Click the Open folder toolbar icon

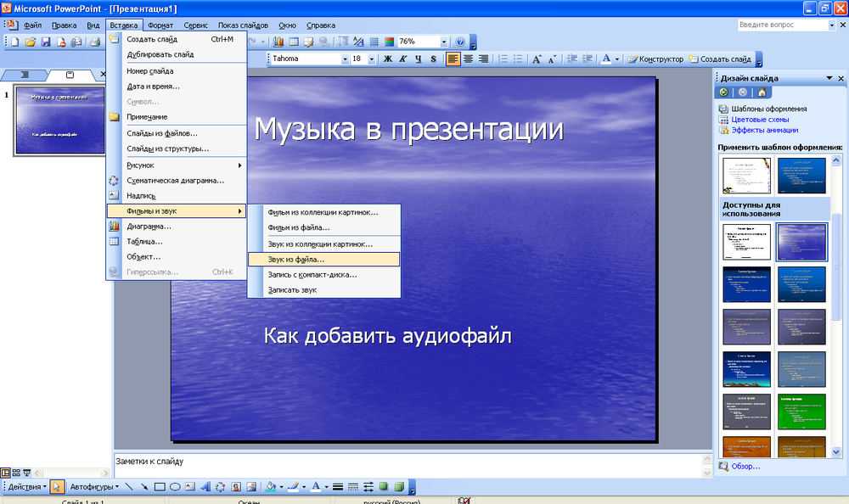tap(31, 42)
